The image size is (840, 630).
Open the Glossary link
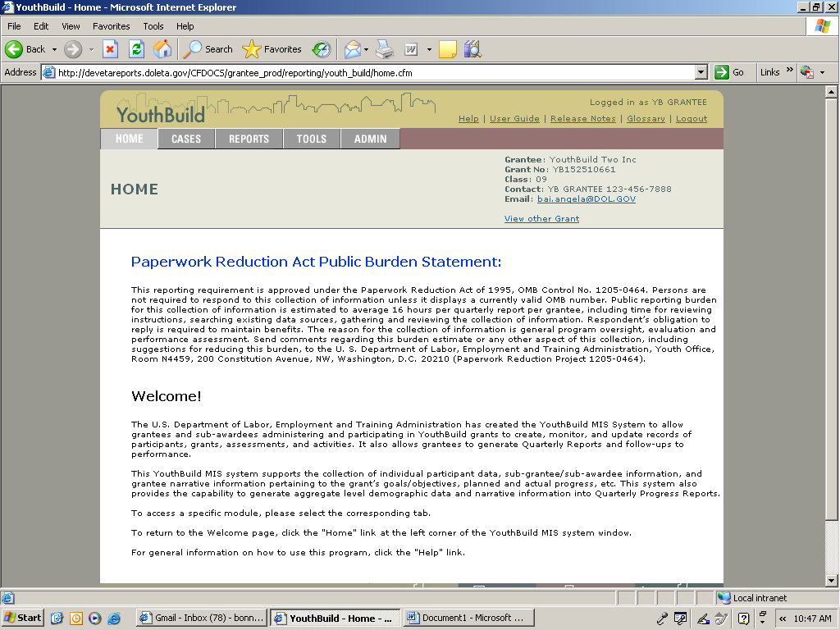pyautogui.click(x=646, y=119)
